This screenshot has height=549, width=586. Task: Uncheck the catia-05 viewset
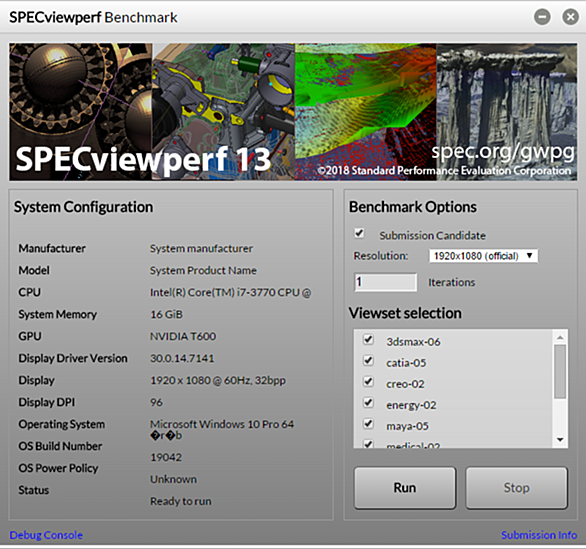pos(368,361)
